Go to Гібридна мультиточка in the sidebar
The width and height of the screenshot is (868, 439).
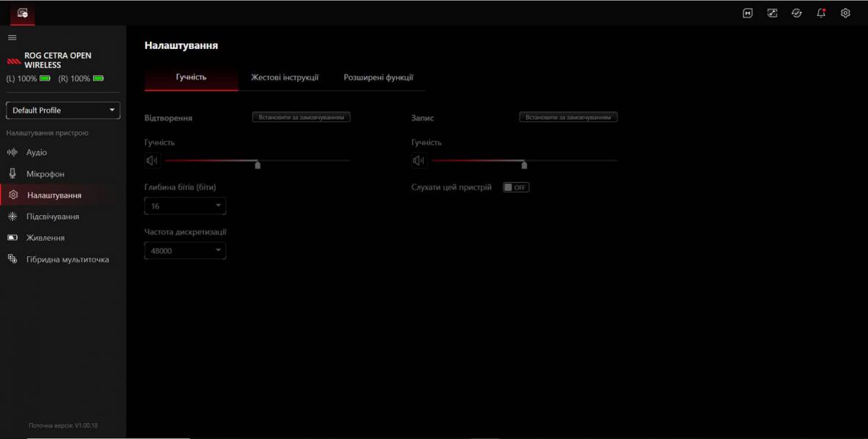(67, 259)
